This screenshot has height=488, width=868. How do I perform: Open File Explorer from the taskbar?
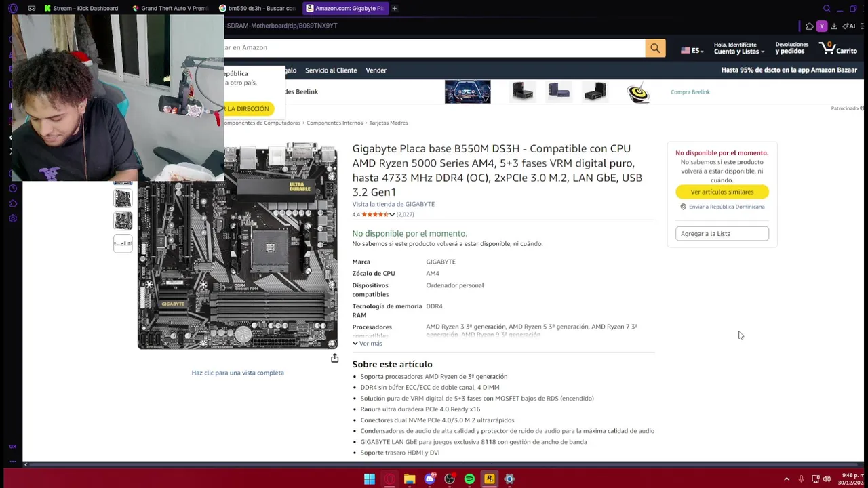click(410, 479)
